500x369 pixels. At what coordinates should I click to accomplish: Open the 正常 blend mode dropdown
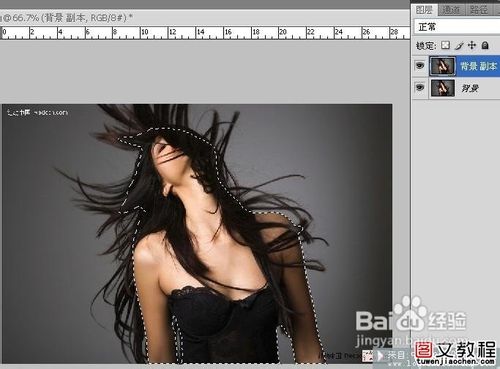pos(457,27)
